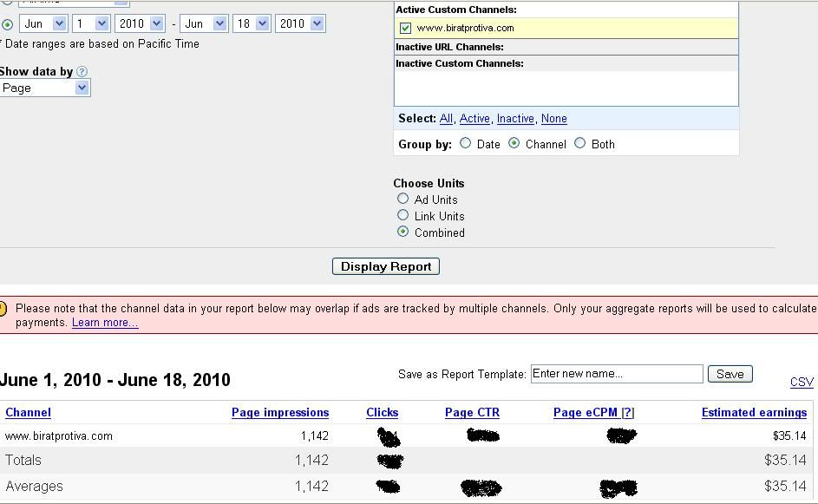Click the report template name field

tap(616, 374)
